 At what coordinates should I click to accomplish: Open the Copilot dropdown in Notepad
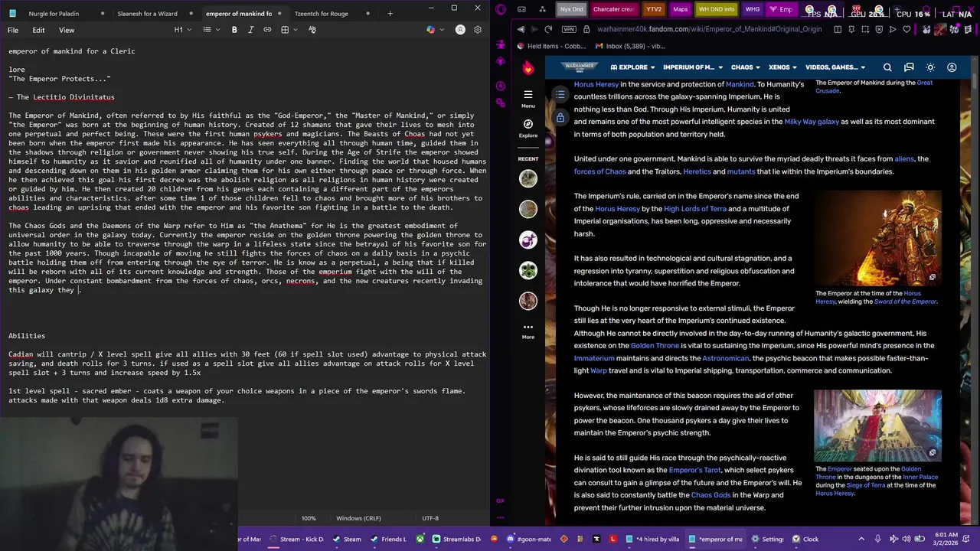click(x=434, y=30)
